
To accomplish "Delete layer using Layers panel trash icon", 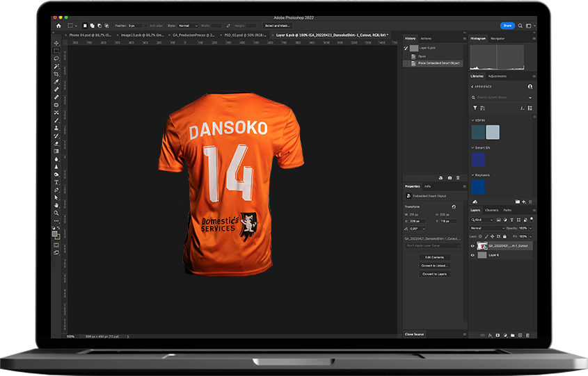I will 527,335.
